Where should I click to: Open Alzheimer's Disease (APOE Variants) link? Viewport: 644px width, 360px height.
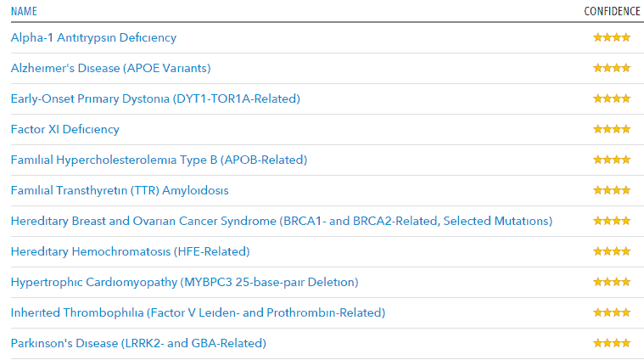[x=110, y=68]
